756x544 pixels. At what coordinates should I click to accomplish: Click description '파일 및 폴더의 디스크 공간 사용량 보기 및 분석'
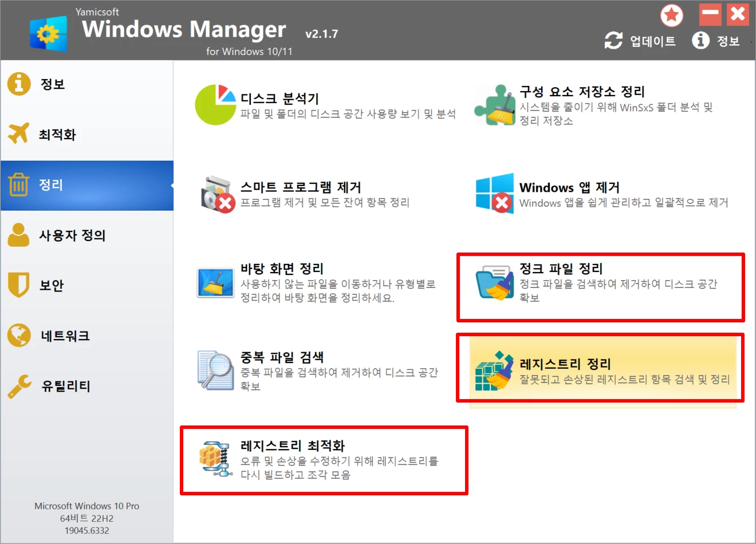click(x=348, y=114)
